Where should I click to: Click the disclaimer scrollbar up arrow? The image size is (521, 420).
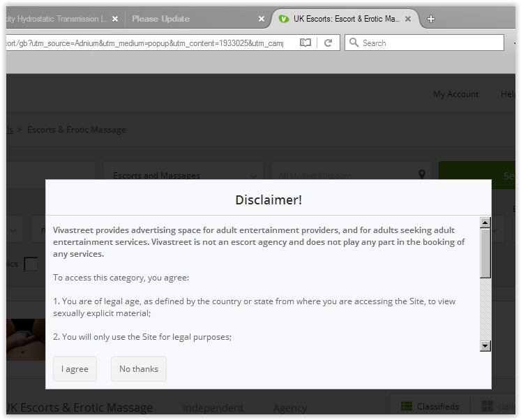click(x=485, y=223)
